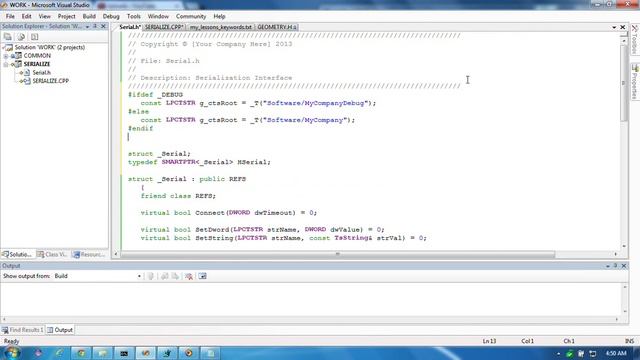Open the Output window position dropdown
Image resolution: width=640 pixels, height=360 pixels.
click(x=608, y=266)
